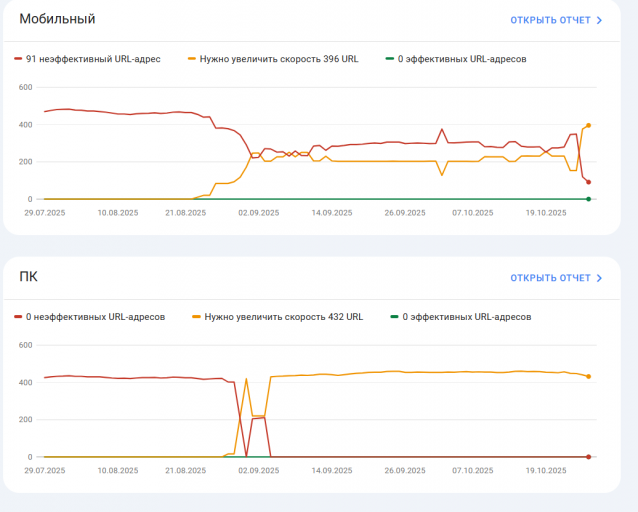Click the orange endpoint dot in Мобильный chart
Viewport: 638px width, 512px height.
coord(588,125)
